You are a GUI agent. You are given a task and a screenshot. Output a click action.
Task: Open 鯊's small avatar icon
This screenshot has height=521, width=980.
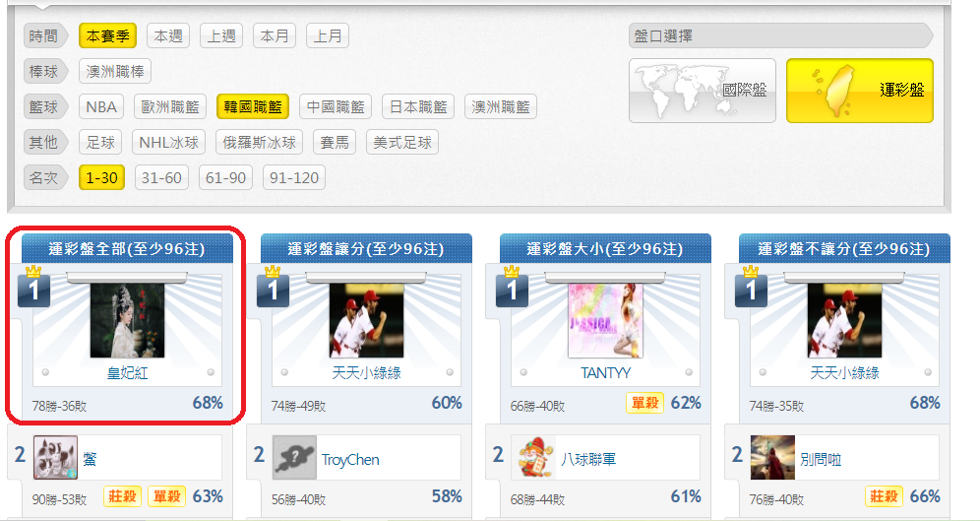(x=56, y=458)
